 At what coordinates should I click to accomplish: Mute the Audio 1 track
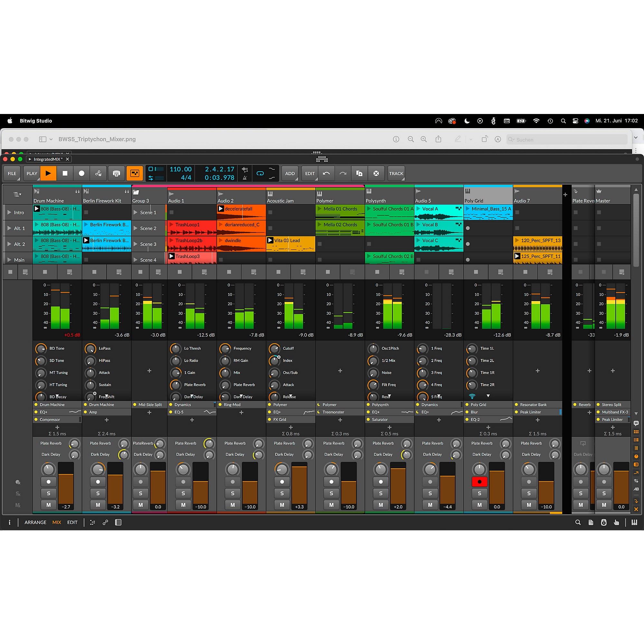click(183, 505)
